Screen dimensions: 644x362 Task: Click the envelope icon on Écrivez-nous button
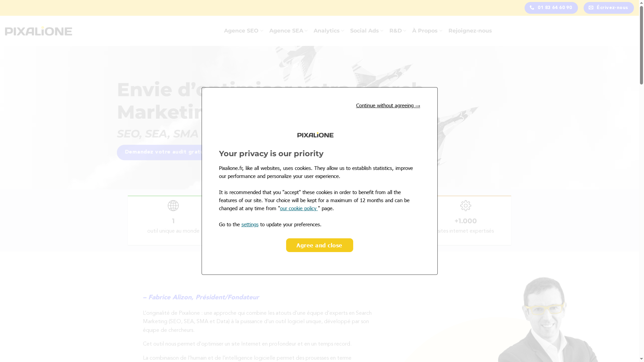coord(591,7)
